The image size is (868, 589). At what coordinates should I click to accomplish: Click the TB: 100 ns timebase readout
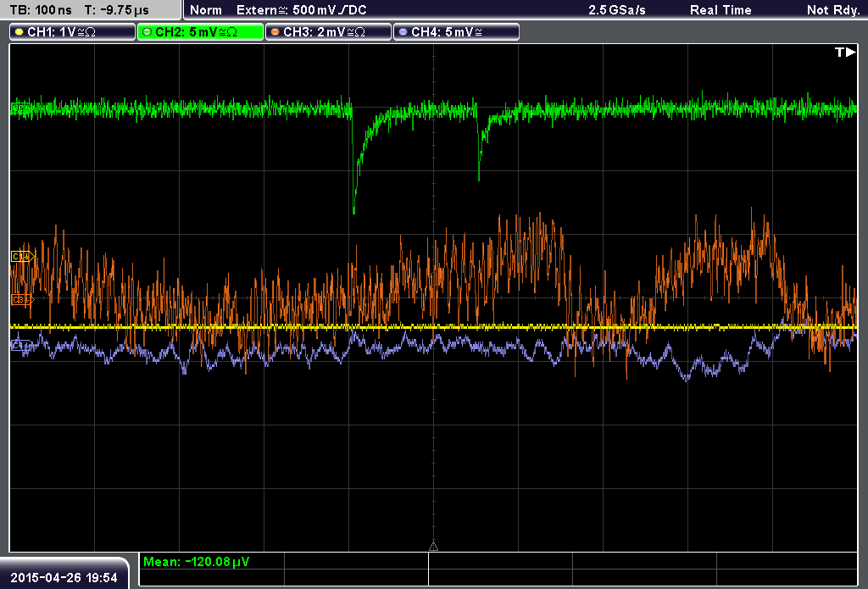pyautogui.click(x=41, y=10)
